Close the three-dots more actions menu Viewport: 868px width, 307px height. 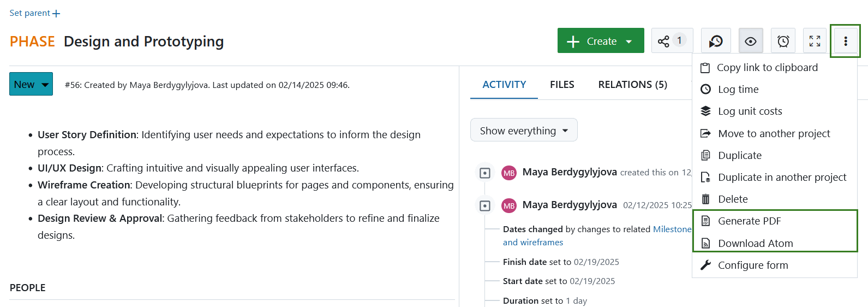click(845, 41)
